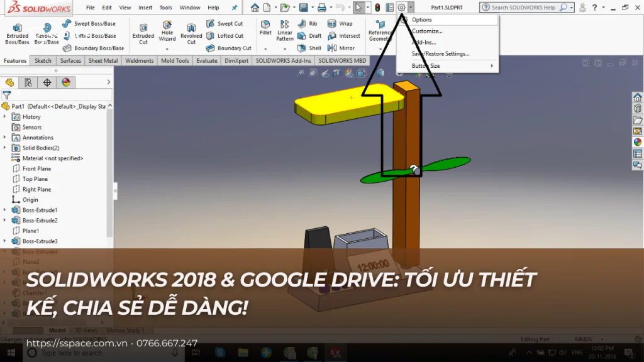Screen dimensions: 644x362
Task: Select the Intersect tool
Action: pyautogui.click(x=344, y=36)
